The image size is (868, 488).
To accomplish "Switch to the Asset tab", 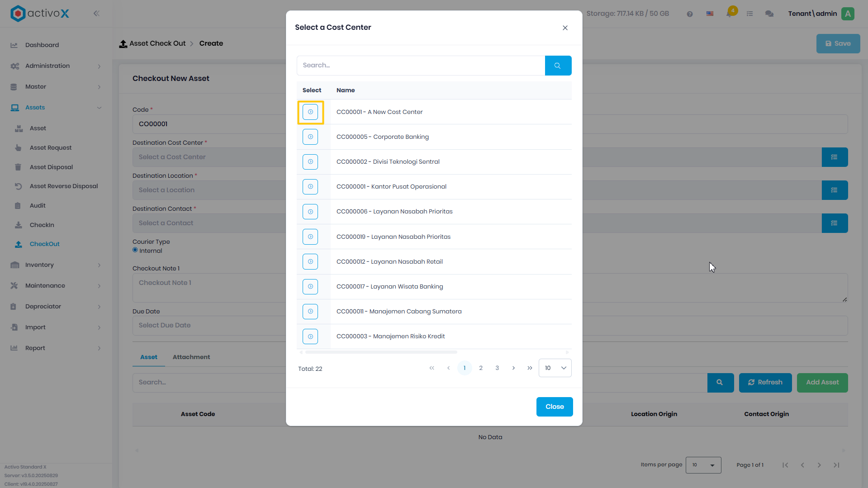I will pos(149,357).
